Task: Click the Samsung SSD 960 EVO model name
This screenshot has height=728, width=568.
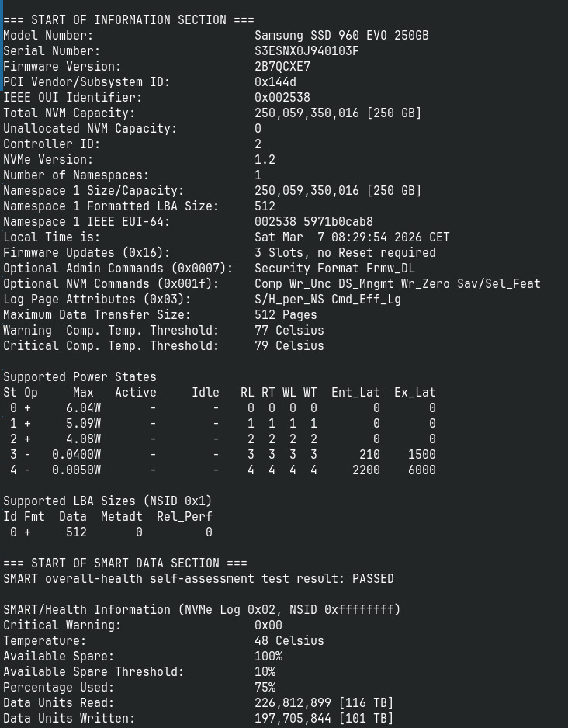Action: pyautogui.click(x=341, y=36)
